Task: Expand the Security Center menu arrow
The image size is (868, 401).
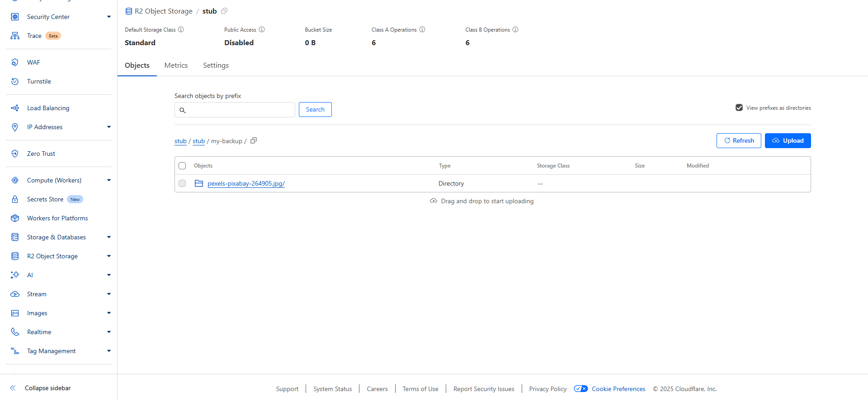Action: point(109,17)
